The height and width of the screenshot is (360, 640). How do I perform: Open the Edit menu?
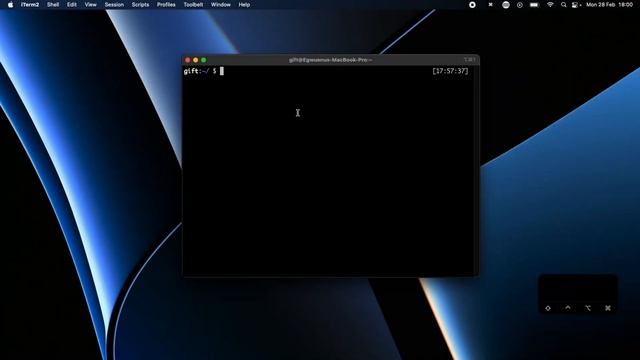(72, 5)
